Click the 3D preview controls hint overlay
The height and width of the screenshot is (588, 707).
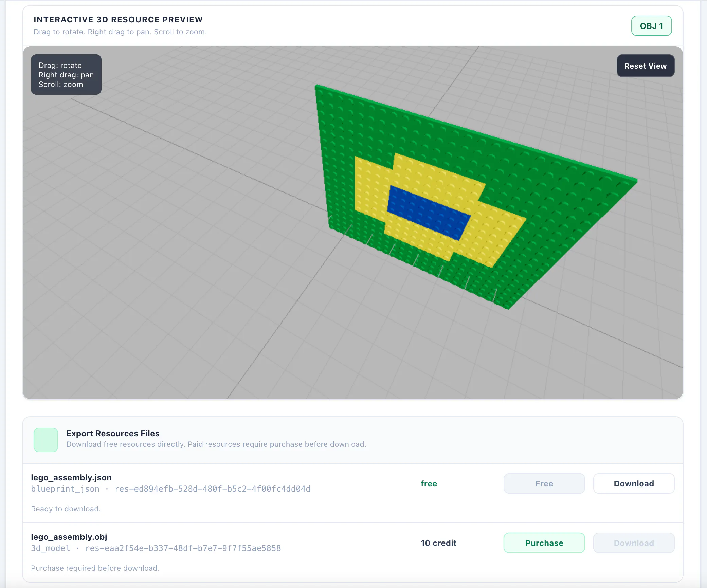pyautogui.click(x=66, y=75)
